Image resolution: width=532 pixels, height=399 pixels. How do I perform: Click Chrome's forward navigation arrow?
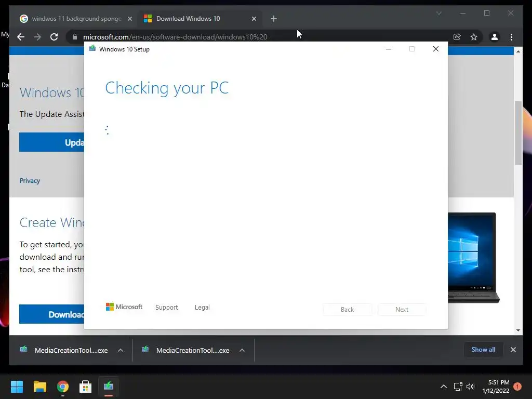pos(37,37)
